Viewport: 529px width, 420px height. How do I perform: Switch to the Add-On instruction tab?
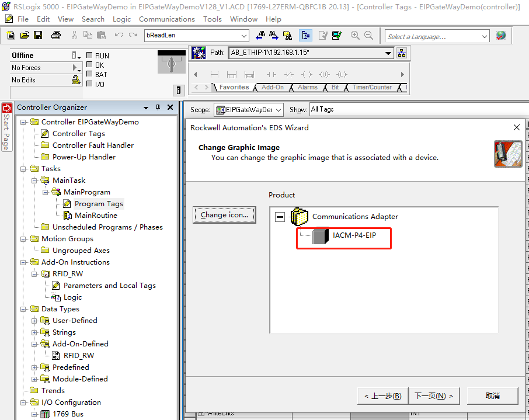[x=272, y=87]
